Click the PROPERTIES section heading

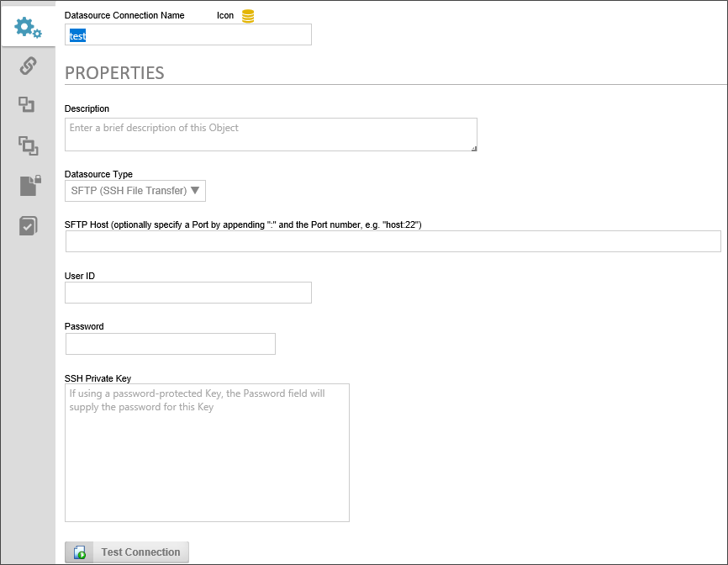[x=114, y=73]
